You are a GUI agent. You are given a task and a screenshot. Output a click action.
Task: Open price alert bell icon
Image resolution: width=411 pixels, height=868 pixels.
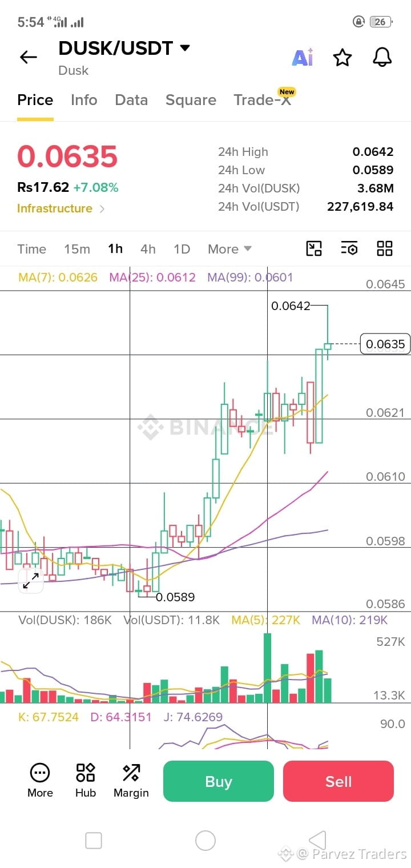[382, 57]
